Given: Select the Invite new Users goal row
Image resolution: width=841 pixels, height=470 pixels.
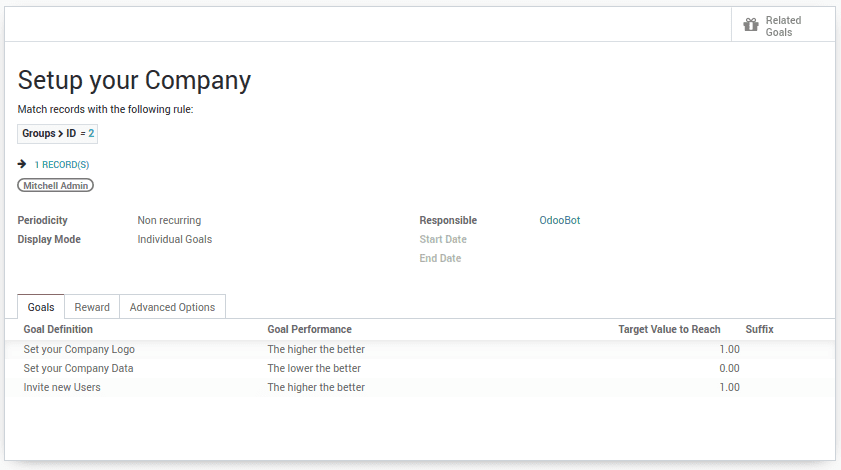Looking at the screenshot, I should 62,387.
